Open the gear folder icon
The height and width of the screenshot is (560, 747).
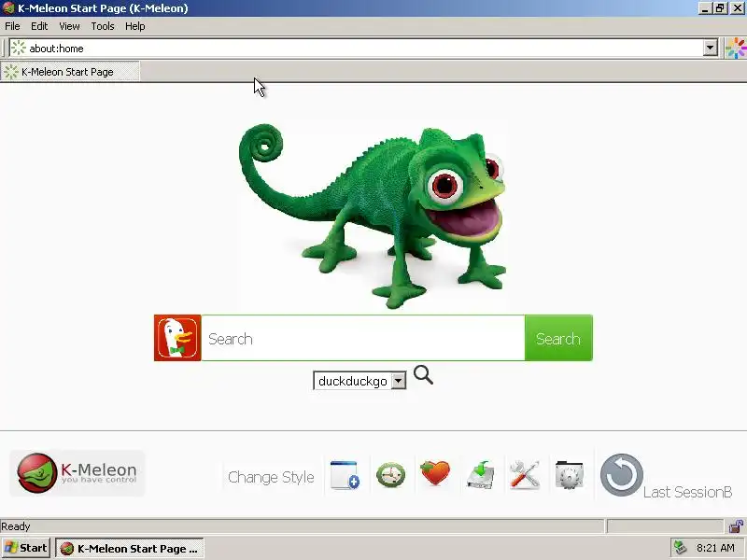point(570,475)
